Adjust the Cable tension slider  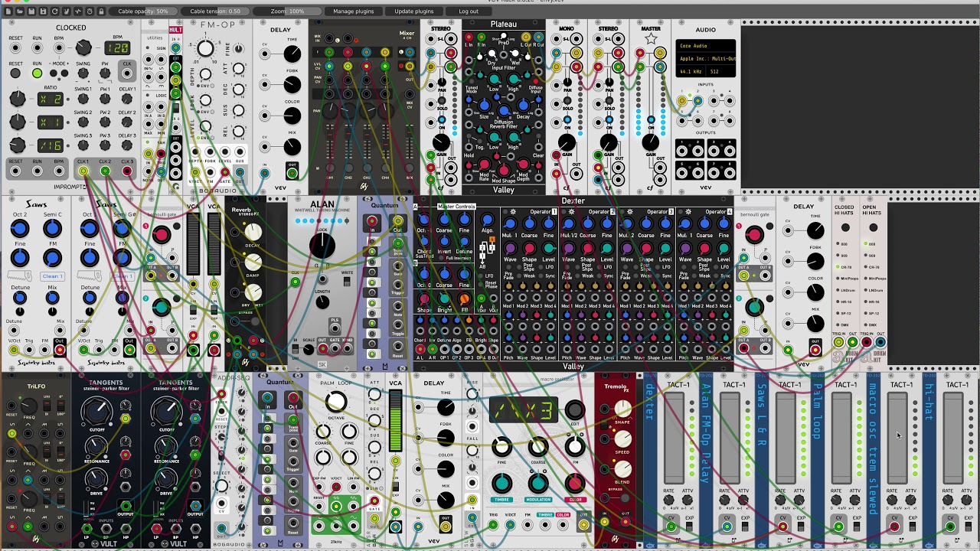[x=214, y=11]
